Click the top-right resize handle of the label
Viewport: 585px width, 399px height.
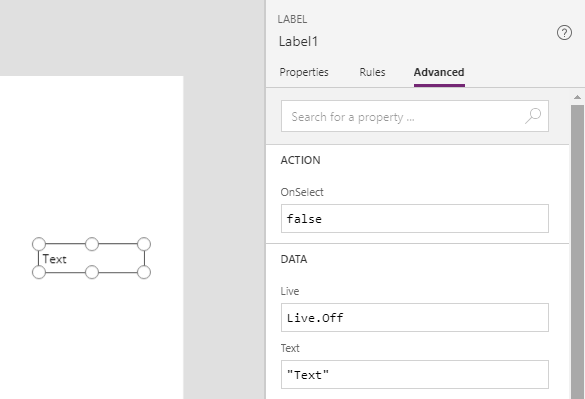(144, 244)
